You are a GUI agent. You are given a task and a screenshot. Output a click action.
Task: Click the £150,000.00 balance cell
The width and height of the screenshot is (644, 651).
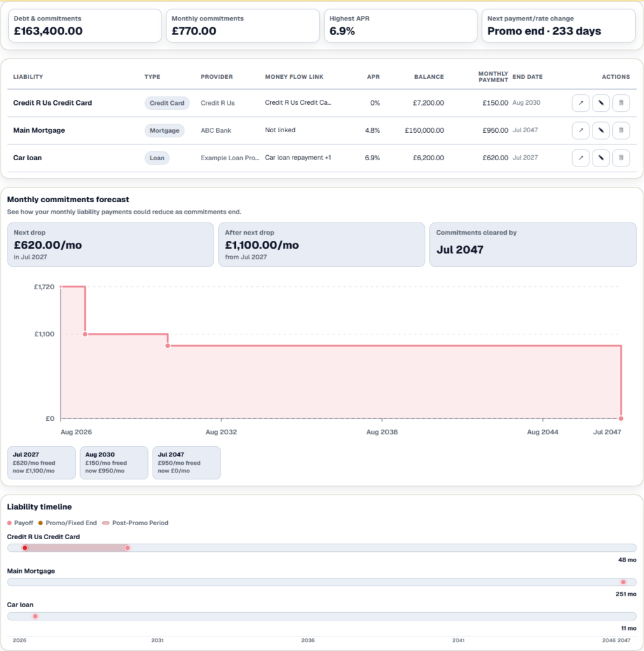(424, 130)
